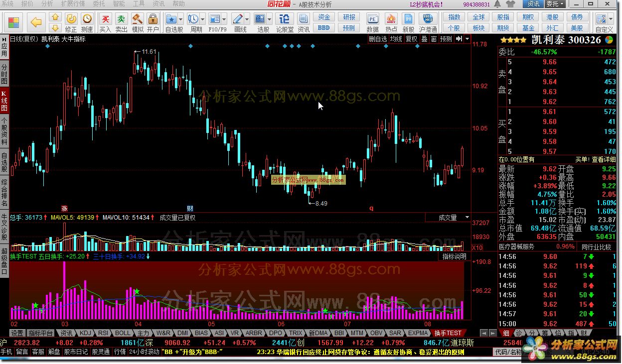Viewport: 622px width, 364px height.
Task: Toggle the chart 预测 option
Action: [446, 39]
